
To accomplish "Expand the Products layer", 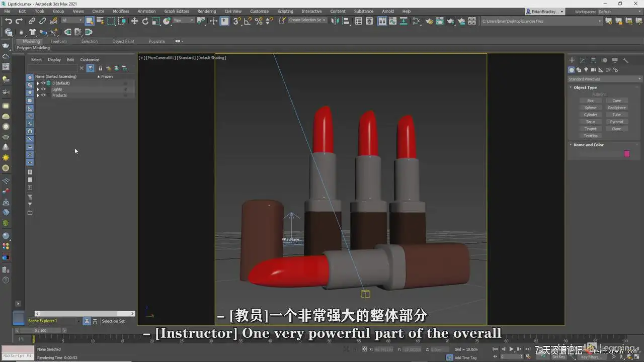I will pyautogui.click(x=38, y=95).
